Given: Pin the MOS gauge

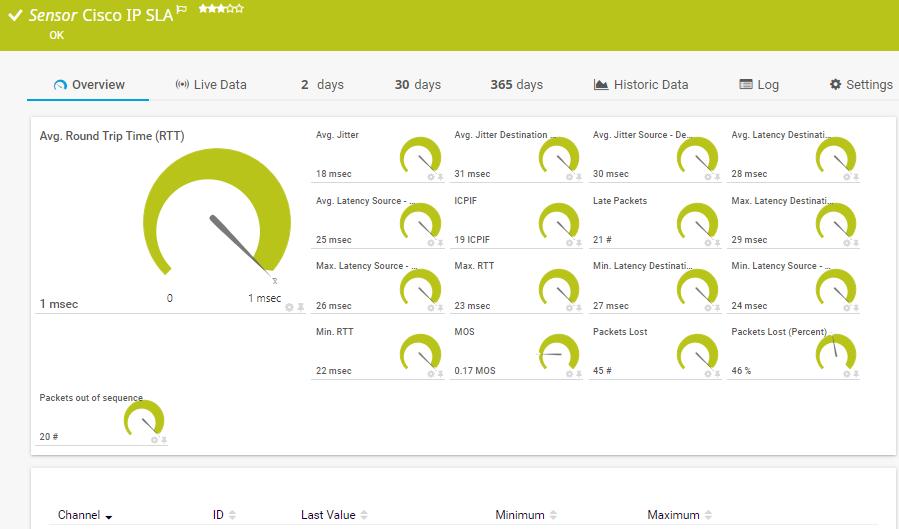Looking at the screenshot, I should click(x=579, y=374).
